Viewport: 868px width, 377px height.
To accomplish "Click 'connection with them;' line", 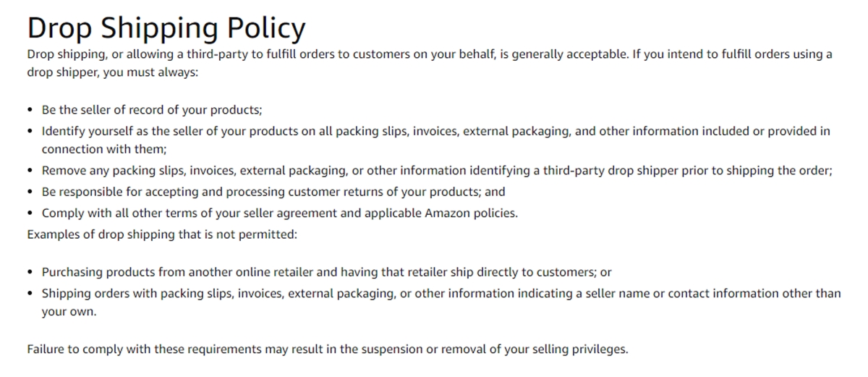I will (104, 150).
